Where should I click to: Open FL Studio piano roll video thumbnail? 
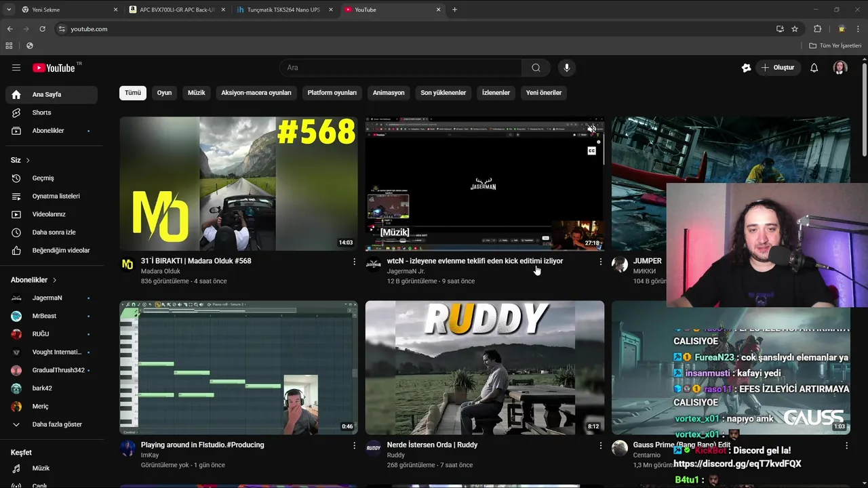coord(239,367)
